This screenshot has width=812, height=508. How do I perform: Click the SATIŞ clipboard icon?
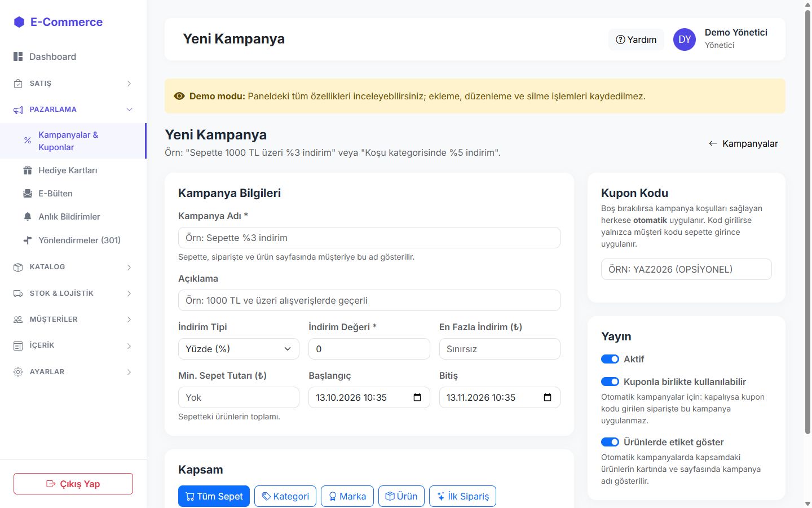18,84
